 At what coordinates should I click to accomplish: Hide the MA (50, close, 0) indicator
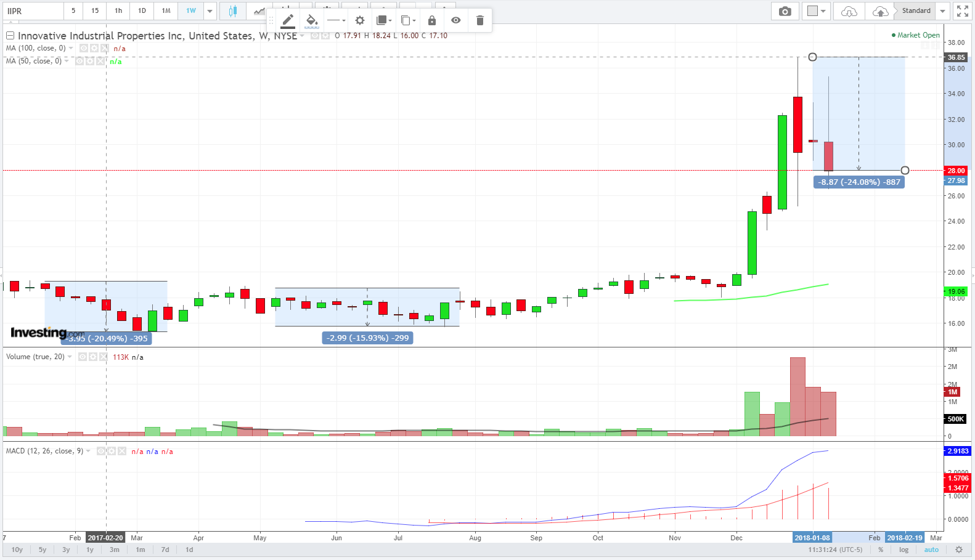click(80, 61)
